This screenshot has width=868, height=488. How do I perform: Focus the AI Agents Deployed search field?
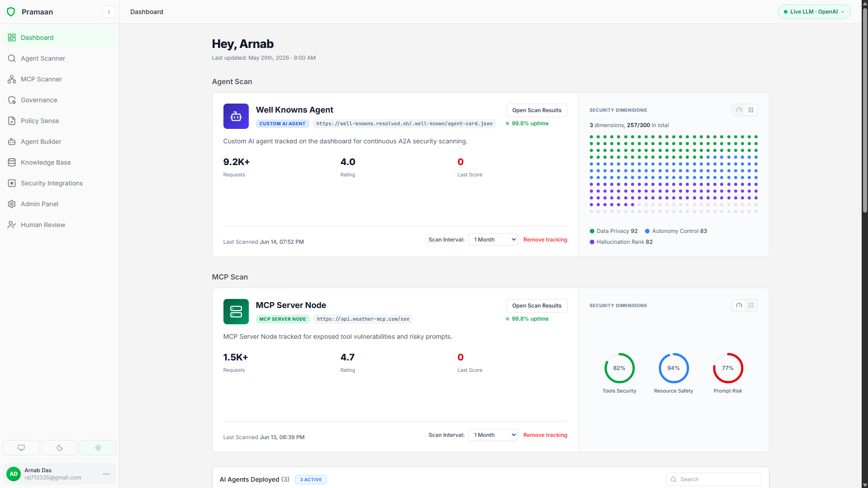(x=714, y=479)
